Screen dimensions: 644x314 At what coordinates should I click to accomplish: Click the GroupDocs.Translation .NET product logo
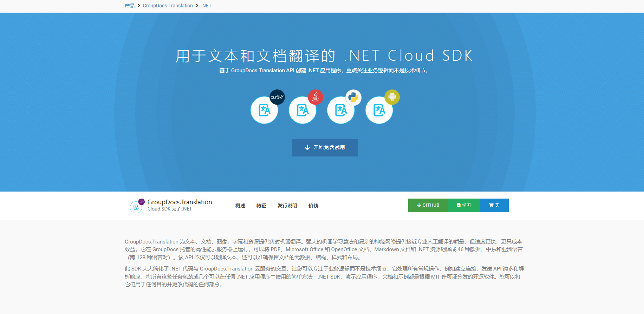[x=137, y=206]
